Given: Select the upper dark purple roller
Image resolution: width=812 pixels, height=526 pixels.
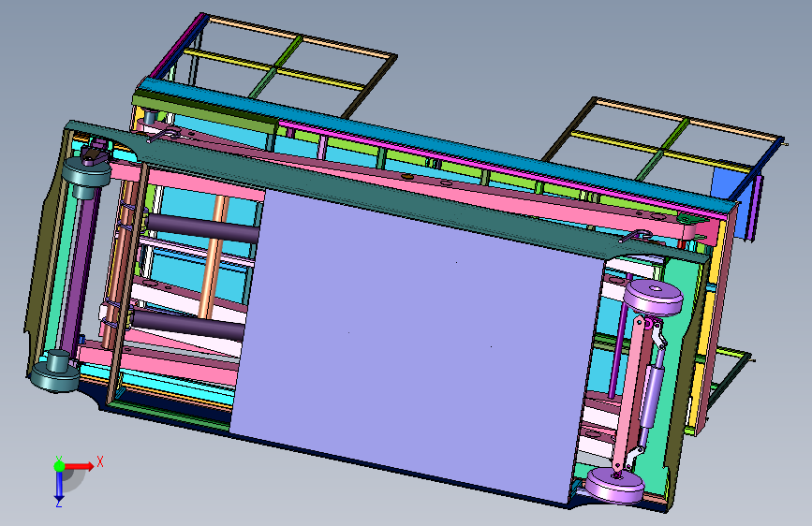Looking at the screenshot, I should 202,229.
